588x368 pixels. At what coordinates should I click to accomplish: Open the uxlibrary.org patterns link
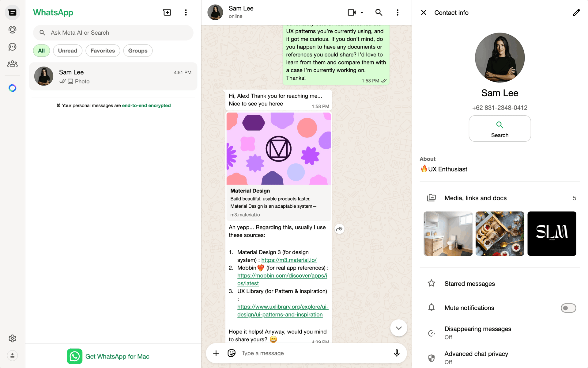(283, 311)
